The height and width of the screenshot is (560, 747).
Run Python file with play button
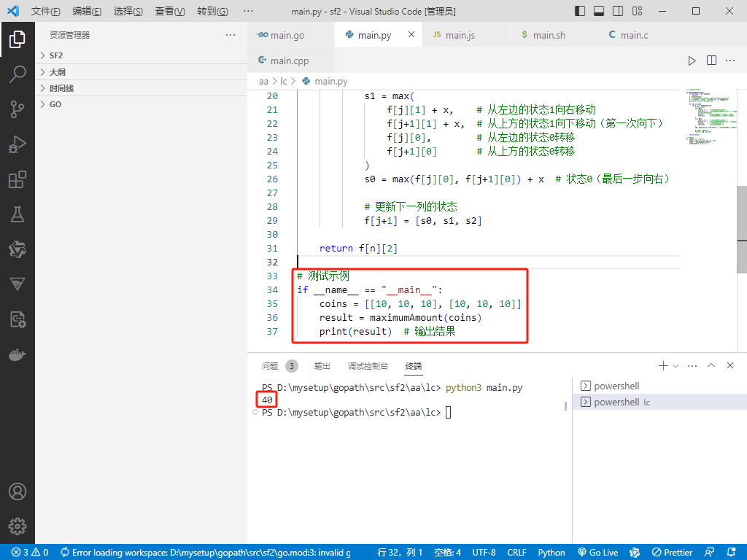[692, 61]
